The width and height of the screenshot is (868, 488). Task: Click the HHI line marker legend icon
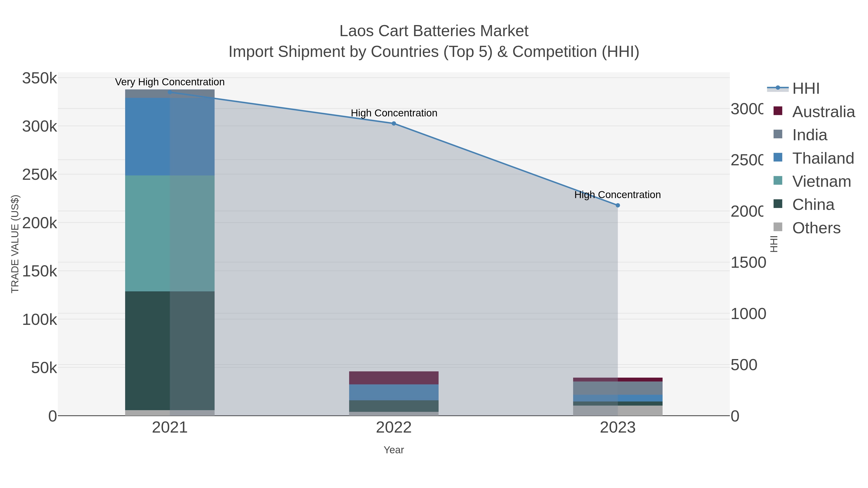pyautogui.click(x=778, y=88)
